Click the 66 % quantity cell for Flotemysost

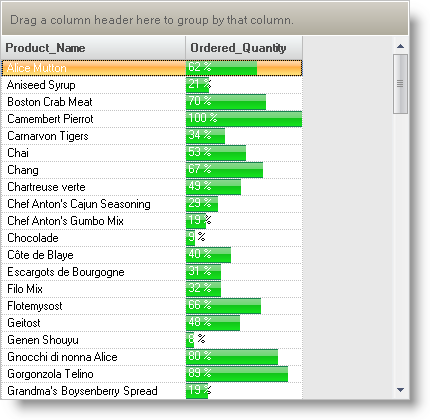(244, 306)
